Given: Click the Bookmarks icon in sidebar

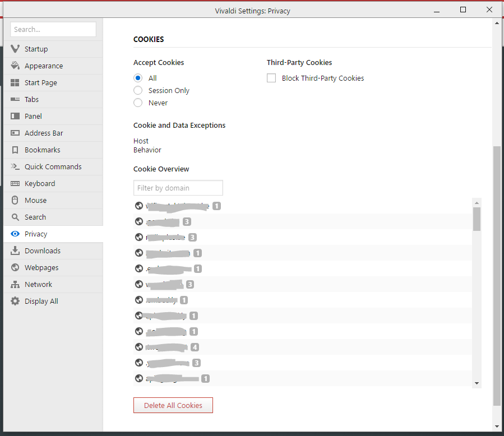Looking at the screenshot, I should [x=15, y=150].
